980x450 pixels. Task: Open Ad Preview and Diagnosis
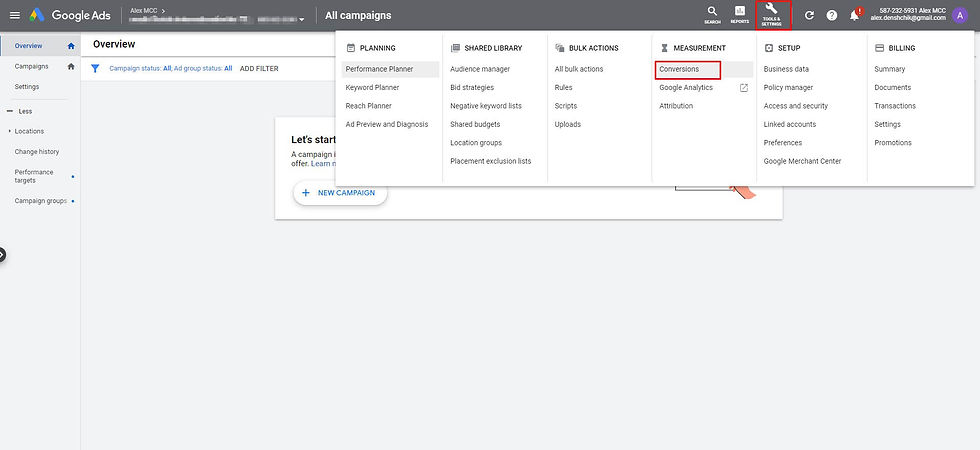point(387,124)
